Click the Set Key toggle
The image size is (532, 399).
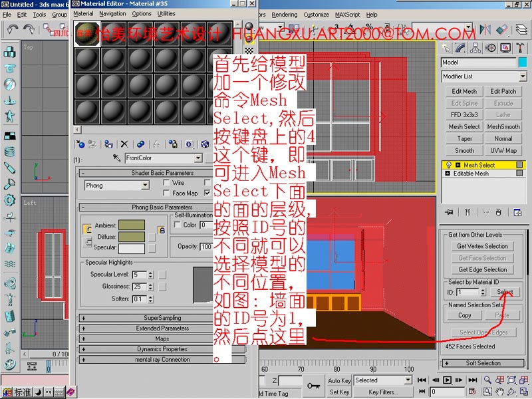click(339, 392)
